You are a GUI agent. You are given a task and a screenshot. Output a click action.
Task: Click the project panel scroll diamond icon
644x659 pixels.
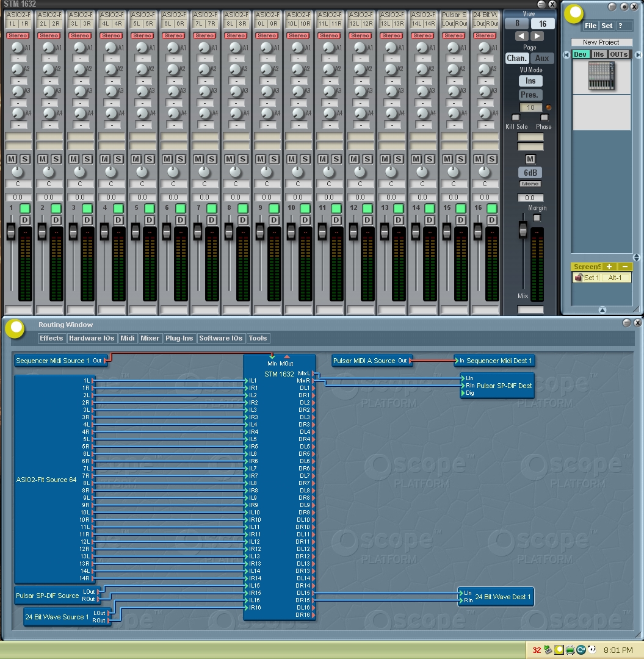pos(636,257)
